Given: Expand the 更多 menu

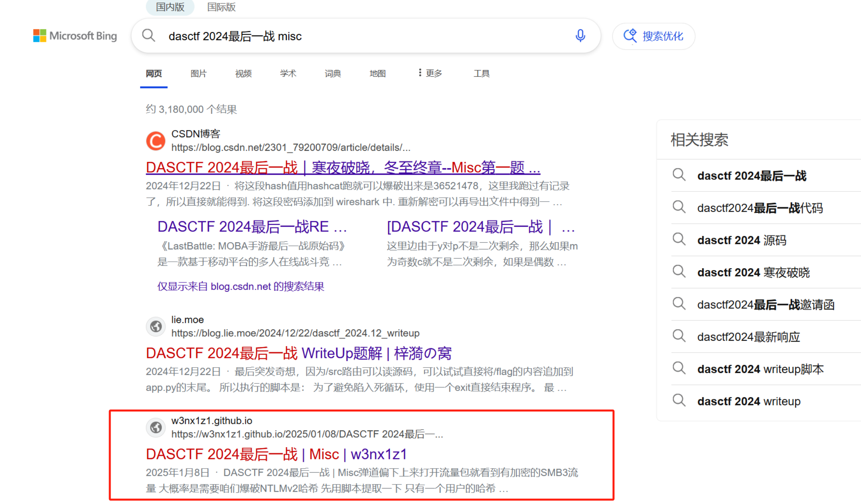Looking at the screenshot, I should click(x=430, y=73).
